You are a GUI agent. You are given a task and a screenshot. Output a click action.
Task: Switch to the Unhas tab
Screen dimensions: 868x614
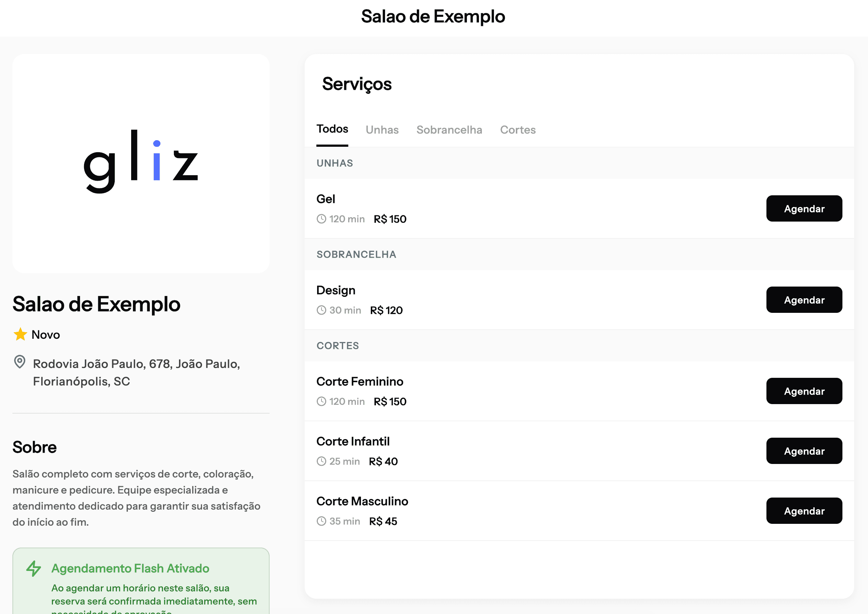[382, 130]
